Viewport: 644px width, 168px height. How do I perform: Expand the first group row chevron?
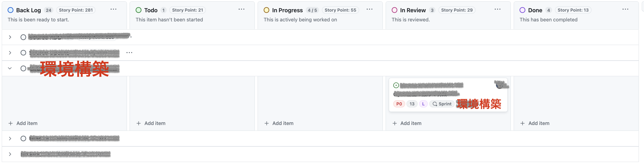tap(10, 37)
